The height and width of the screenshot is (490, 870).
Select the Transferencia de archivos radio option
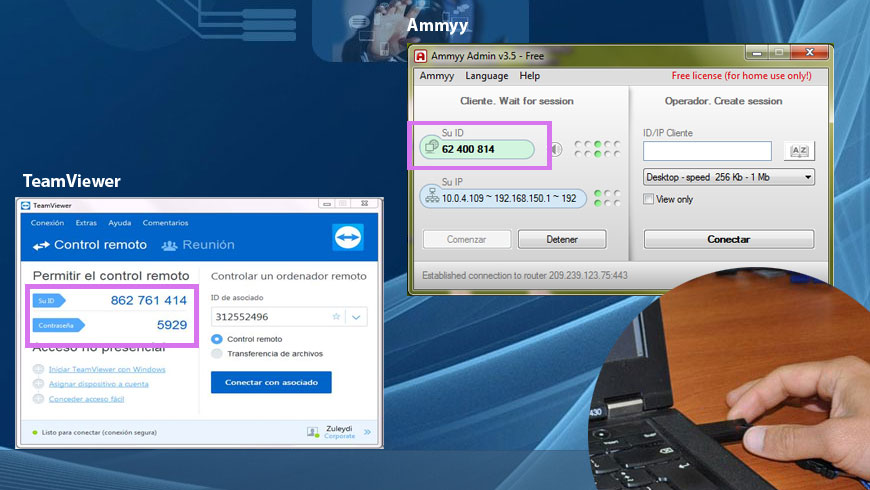[217, 353]
